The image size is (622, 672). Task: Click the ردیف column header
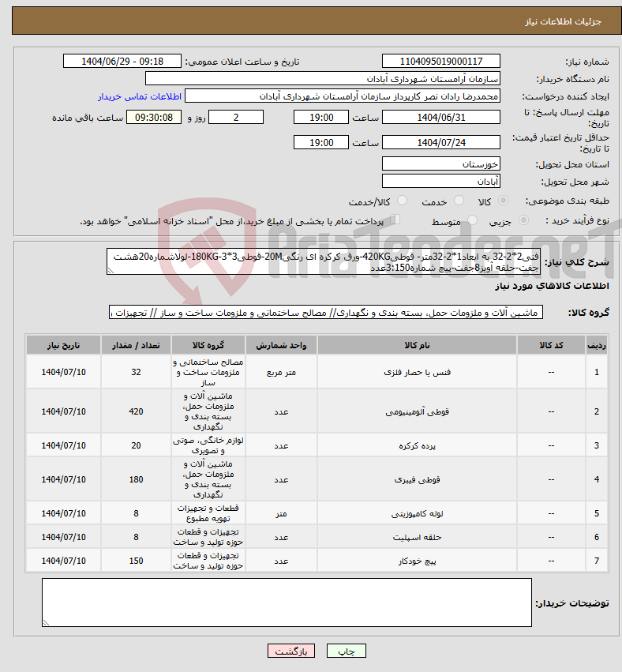click(597, 345)
